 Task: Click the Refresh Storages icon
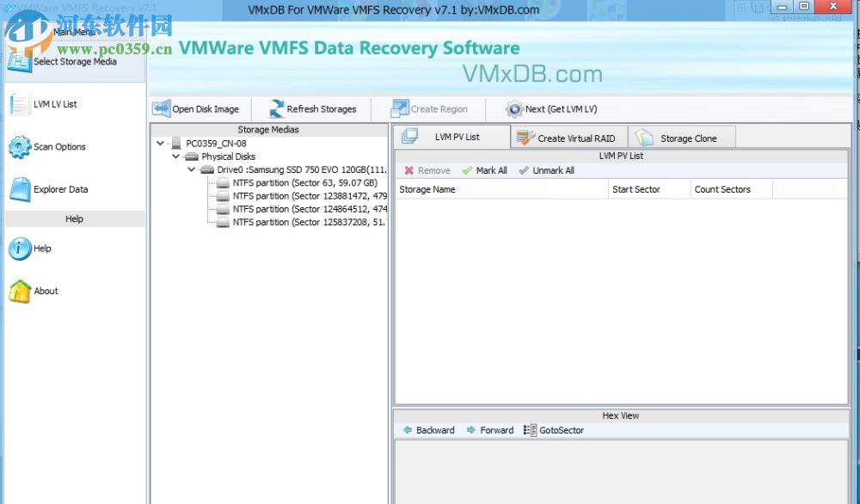point(274,108)
